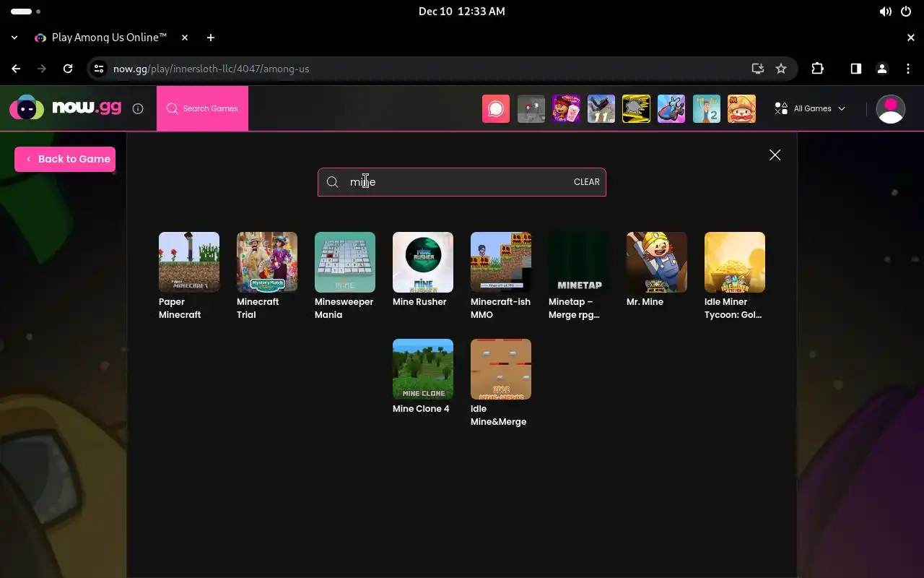
Task: Select the Play Among Us Online tab
Action: pyautogui.click(x=112, y=38)
